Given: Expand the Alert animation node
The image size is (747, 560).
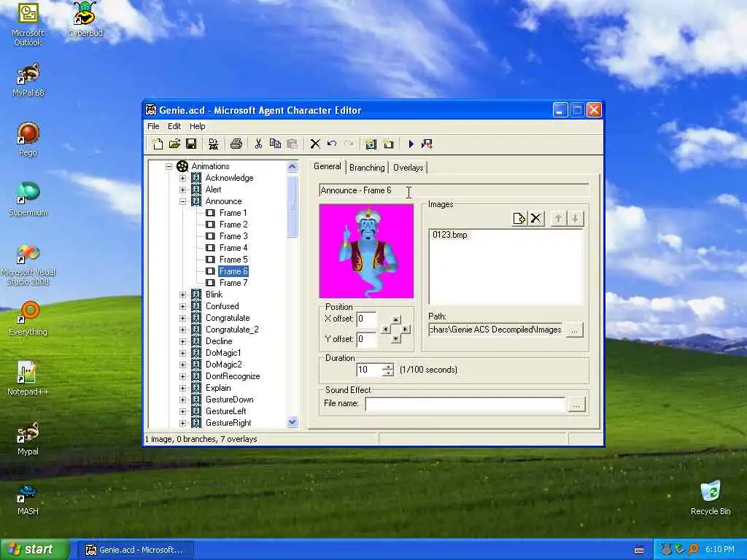Looking at the screenshot, I should [x=182, y=190].
